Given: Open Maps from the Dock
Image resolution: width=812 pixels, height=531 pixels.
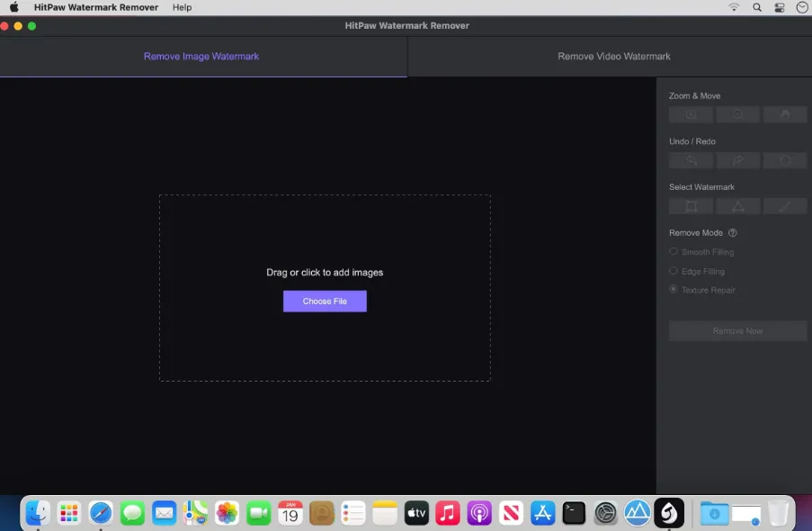Looking at the screenshot, I should [195, 513].
